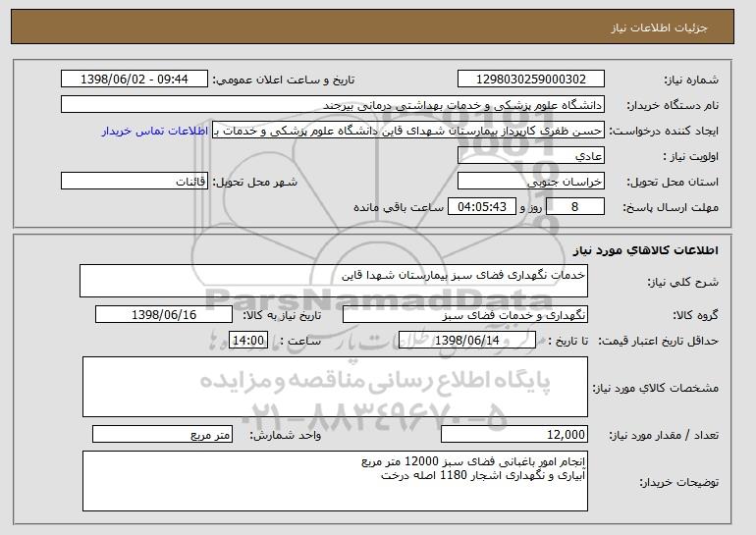Click the province field خراسان جنوبی
The height and width of the screenshot is (535, 756).
click(531, 182)
